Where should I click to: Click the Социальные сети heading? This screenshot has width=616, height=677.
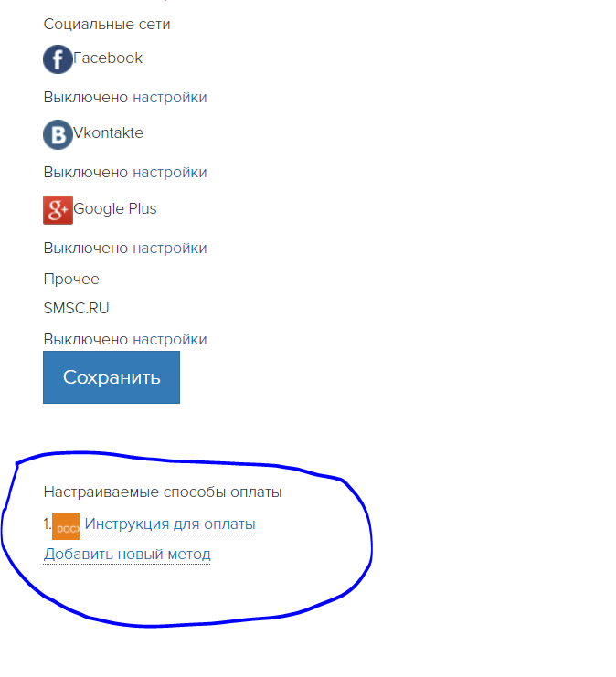pos(107,24)
